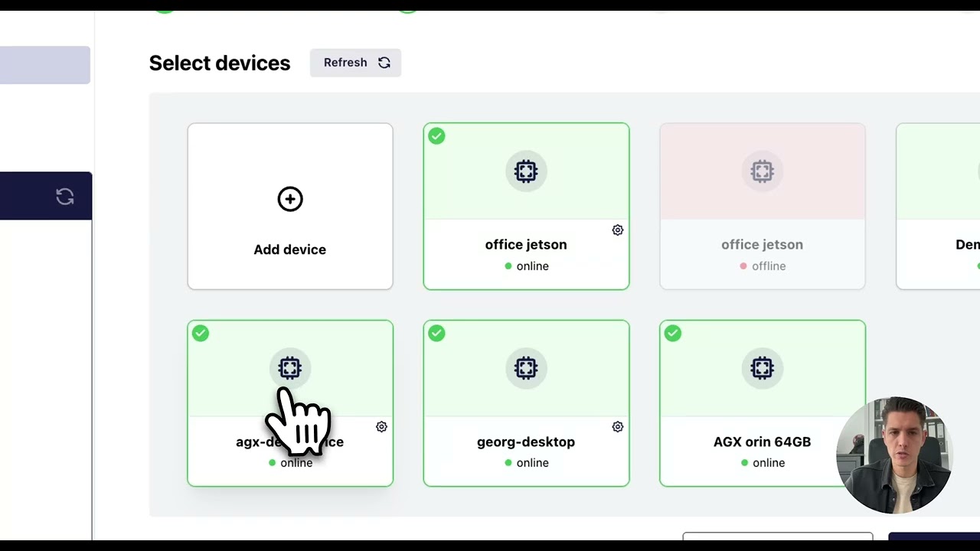Click the online status under georg-desktop
980x551 pixels.
coord(527,463)
